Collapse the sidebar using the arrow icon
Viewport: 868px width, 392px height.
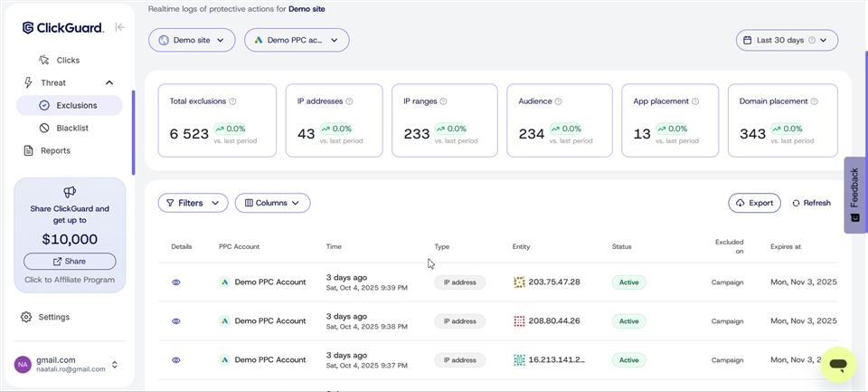(x=120, y=27)
